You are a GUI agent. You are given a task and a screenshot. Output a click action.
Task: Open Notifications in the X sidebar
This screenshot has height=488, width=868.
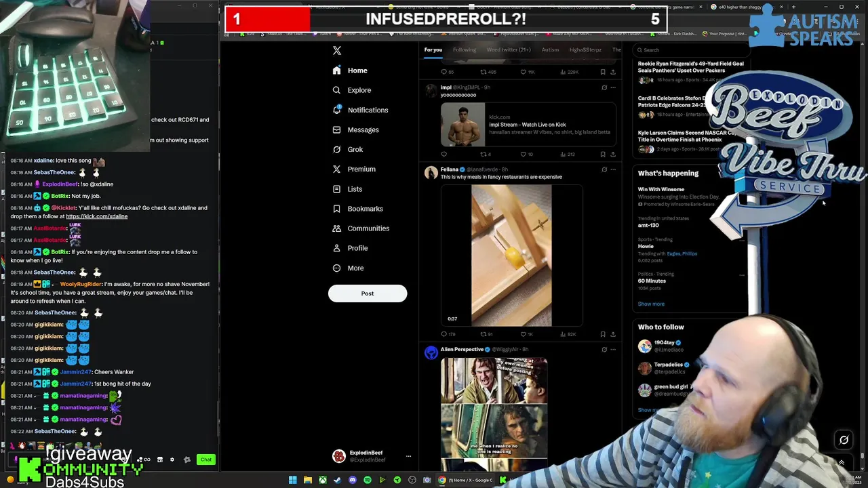click(360, 110)
